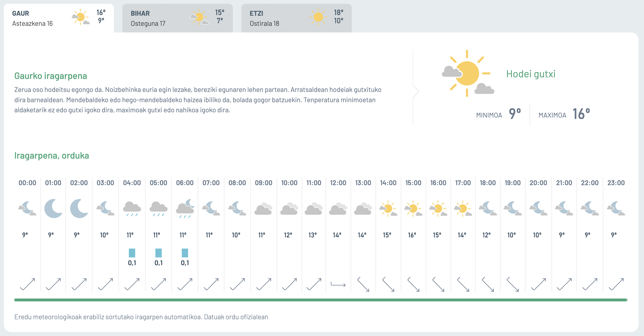Screen dimensions: 644x336
Task: Click the 0,1 precipitation value at 04:00
Action: (x=132, y=263)
